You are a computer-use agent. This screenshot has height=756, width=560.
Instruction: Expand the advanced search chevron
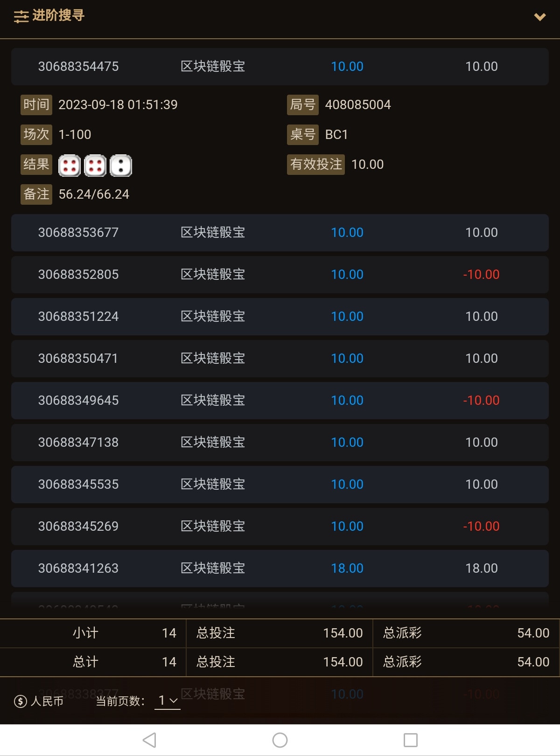tap(540, 17)
